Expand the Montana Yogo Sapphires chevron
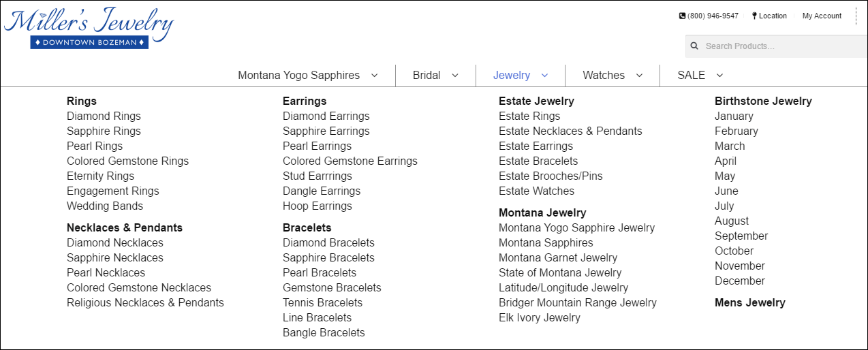This screenshot has height=350, width=868. [374, 76]
